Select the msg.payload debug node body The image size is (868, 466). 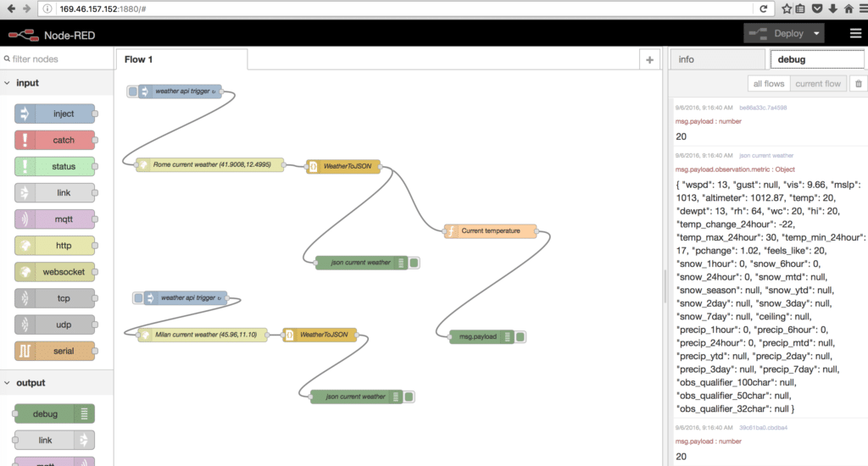pos(481,336)
